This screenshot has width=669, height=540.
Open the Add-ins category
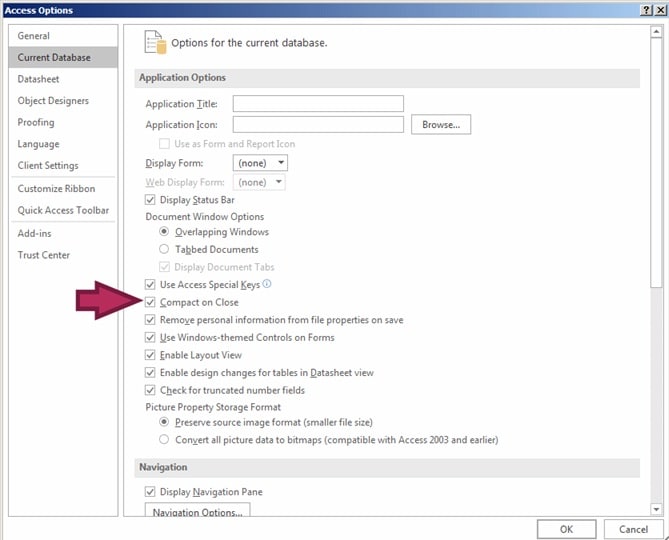pos(63,233)
